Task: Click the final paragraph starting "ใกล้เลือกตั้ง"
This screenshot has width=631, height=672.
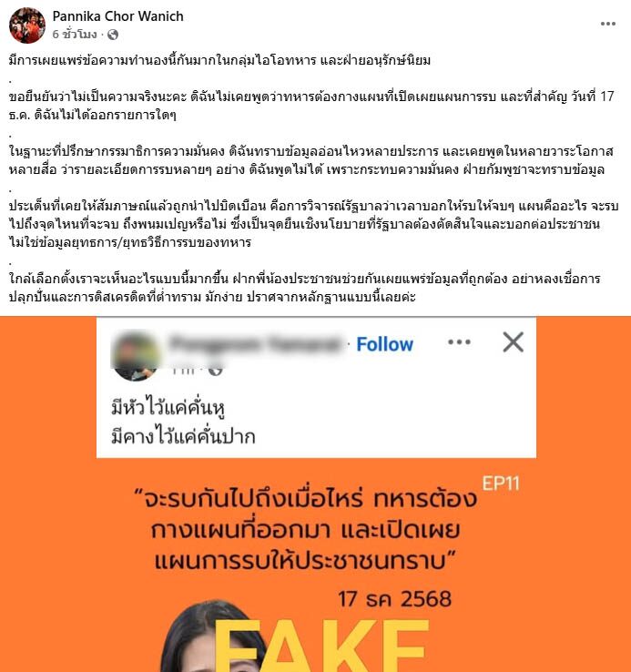Action: [304, 288]
